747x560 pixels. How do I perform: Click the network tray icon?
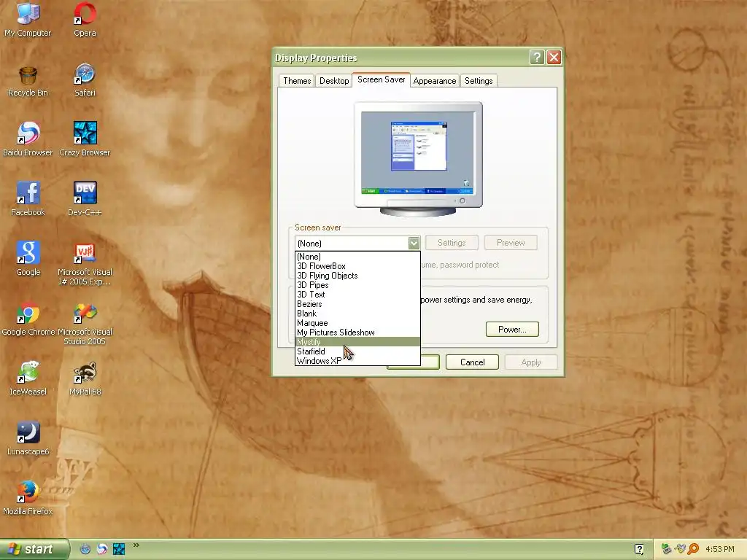pos(666,549)
